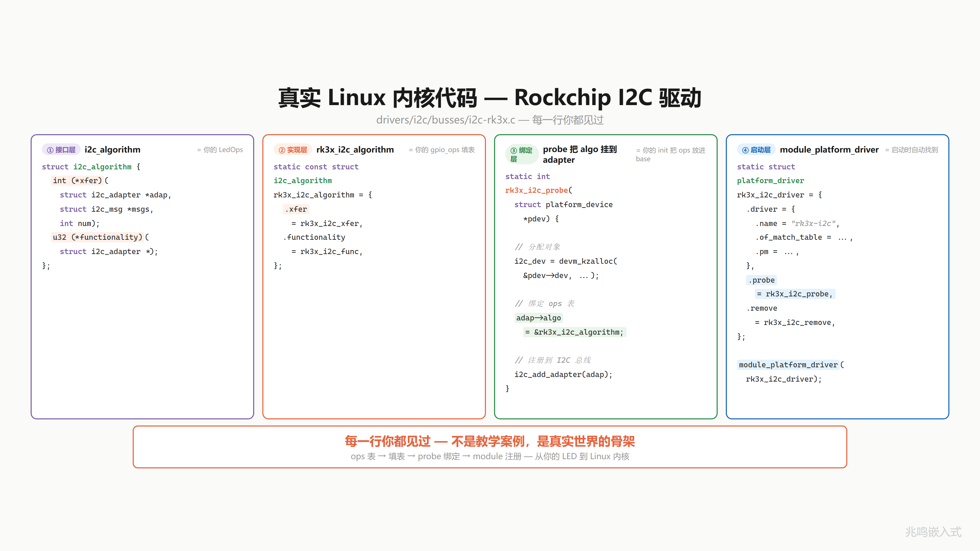The height and width of the screenshot is (551, 980).
Task: Click card heading 'rk3x_i2c_algorithm'
Action: (355, 150)
